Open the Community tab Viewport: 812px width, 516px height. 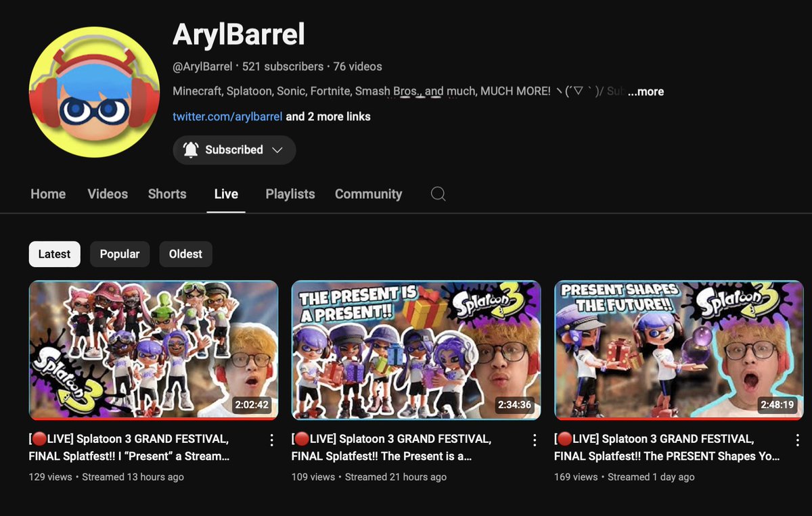368,194
